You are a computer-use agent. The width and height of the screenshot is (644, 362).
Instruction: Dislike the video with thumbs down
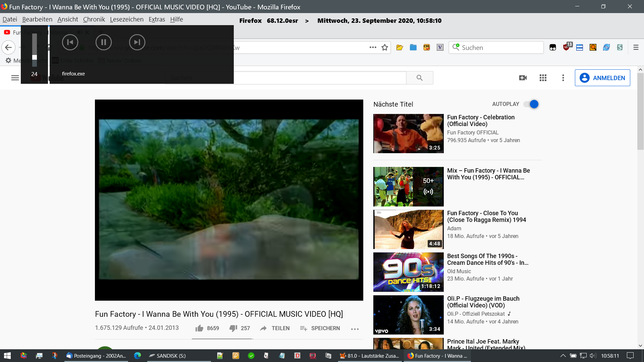tap(233, 328)
